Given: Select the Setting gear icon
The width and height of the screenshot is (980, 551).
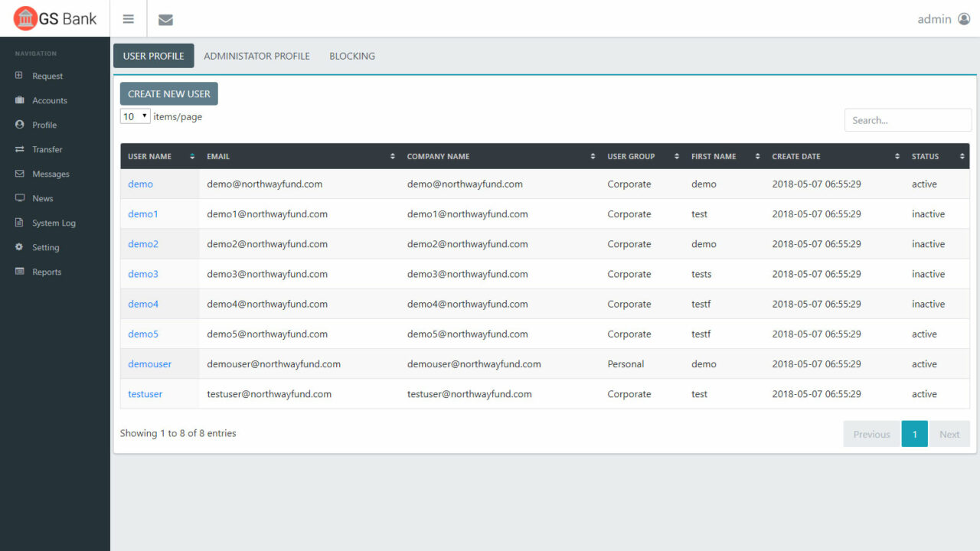Looking at the screenshot, I should coord(18,247).
